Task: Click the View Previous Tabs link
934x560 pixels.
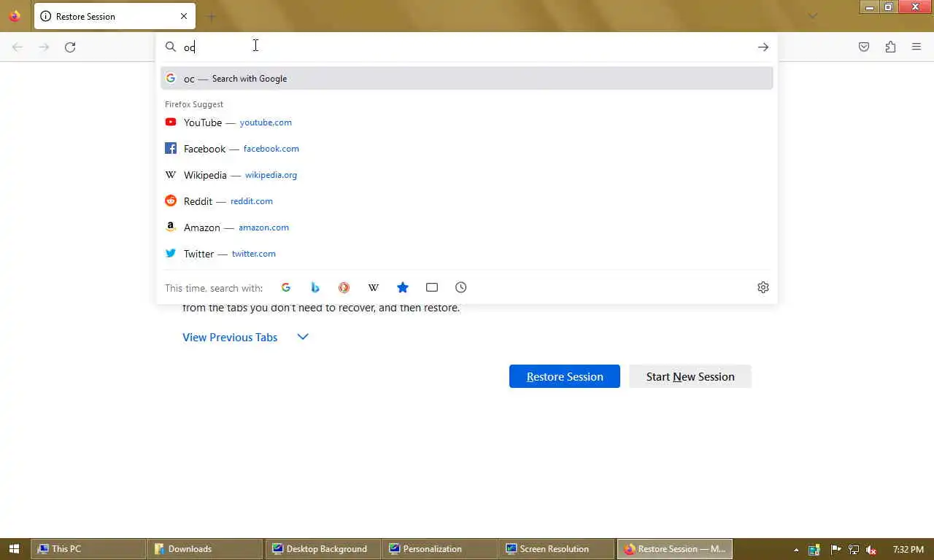Action: (230, 337)
